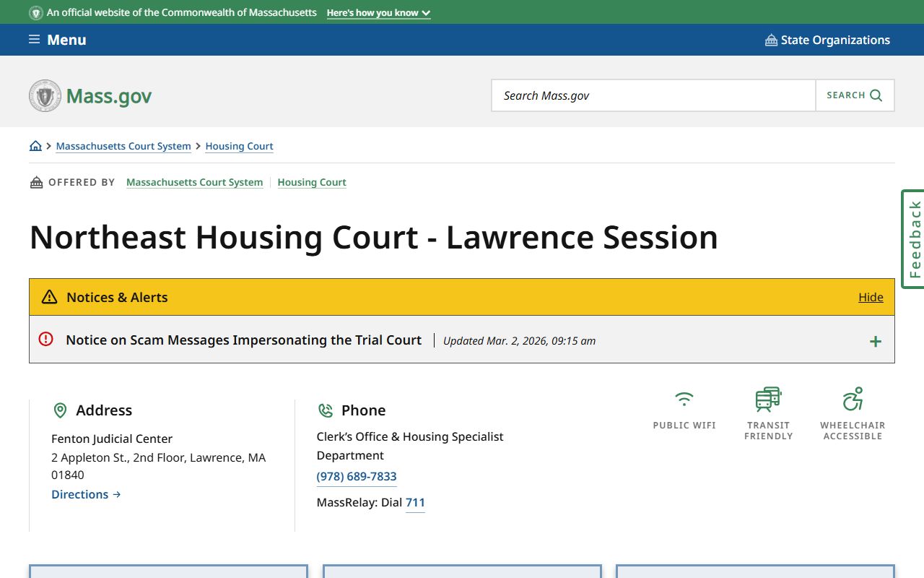Open the hamburger Menu icon
The image size is (924, 578).
(34, 40)
